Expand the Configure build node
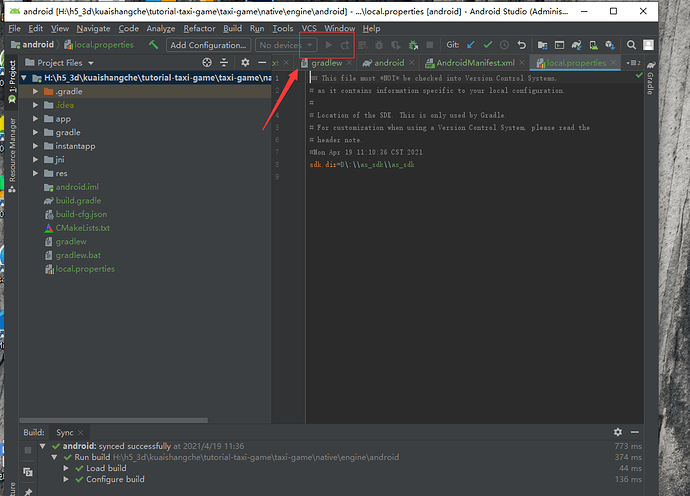Screen dimensions: 690x496 (x=66, y=479)
